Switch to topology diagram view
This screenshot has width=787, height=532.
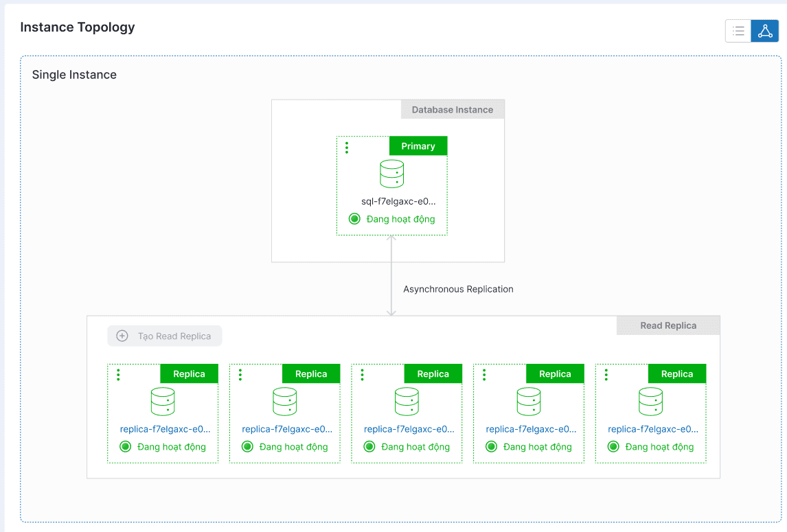[x=765, y=31]
